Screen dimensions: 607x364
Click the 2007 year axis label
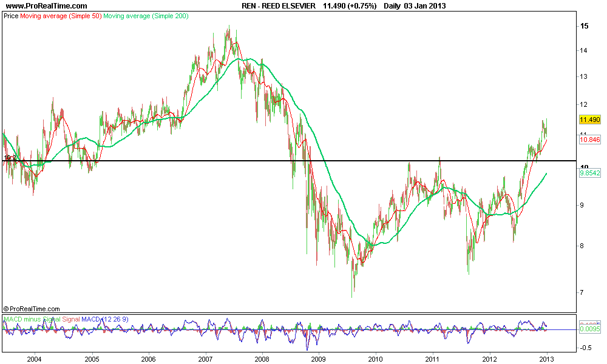coord(205,359)
